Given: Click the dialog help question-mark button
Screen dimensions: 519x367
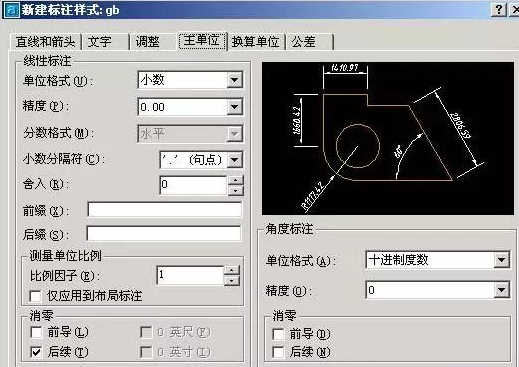Looking at the screenshot, I should pos(499,9).
